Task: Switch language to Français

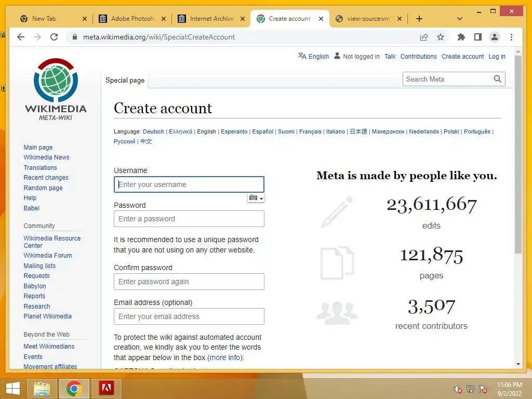Action: pyautogui.click(x=310, y=131)
